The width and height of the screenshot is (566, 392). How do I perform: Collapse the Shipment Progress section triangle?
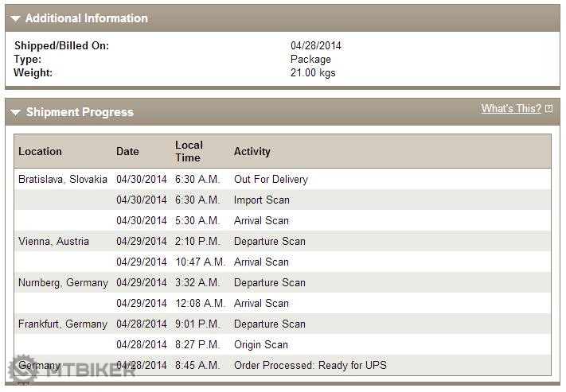coord(16,113)
